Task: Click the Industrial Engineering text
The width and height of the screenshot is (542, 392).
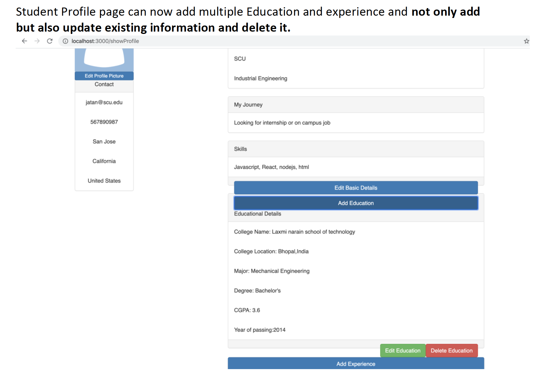Action: click(261, 79)
